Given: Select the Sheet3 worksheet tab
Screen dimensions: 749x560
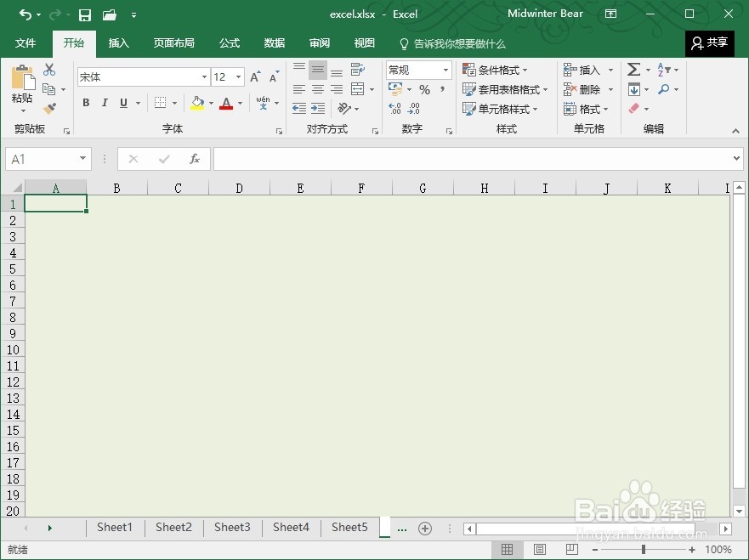Looking at the screenshot, I should [232, 527].
